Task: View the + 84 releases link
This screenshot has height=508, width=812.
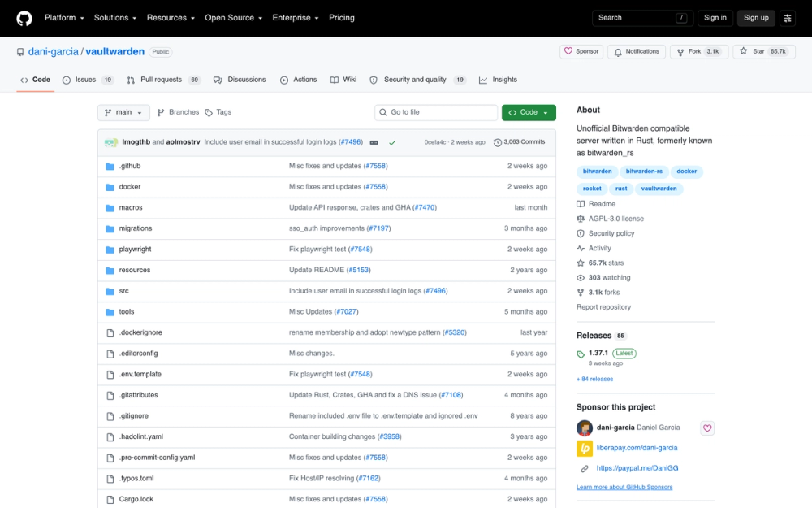Action: [594, 380]
